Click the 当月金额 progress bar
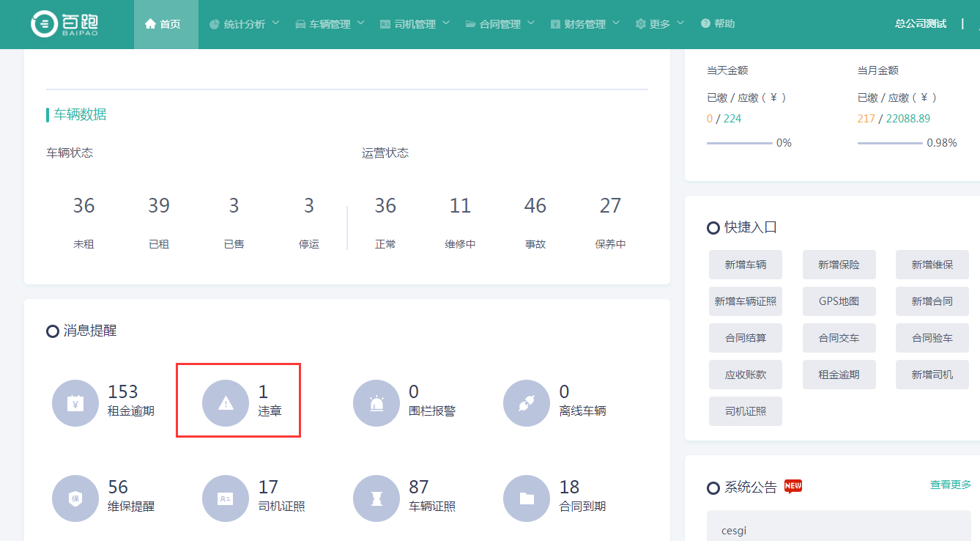The width and height of the screenshot is (980, 541). point(890,143)
